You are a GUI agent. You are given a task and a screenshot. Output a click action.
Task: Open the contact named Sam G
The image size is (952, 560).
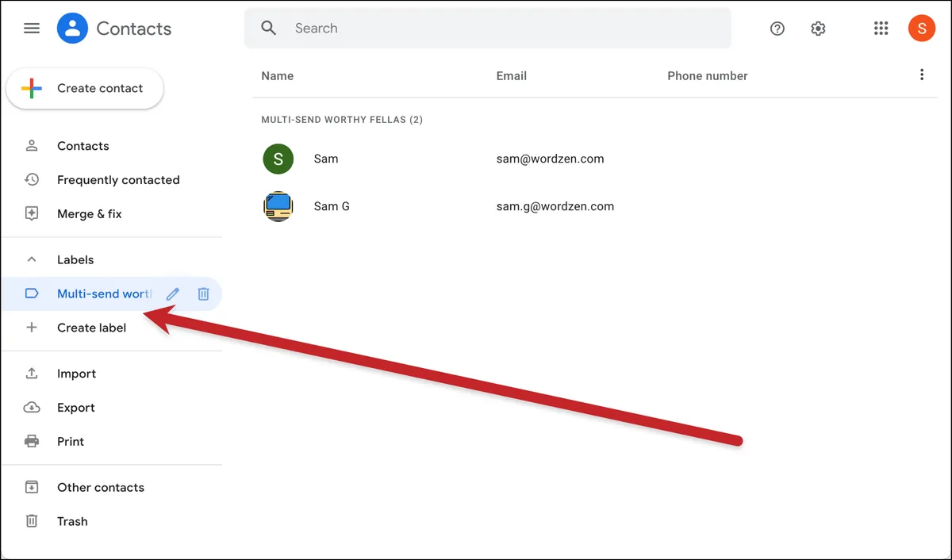click(x=332, y=206)
